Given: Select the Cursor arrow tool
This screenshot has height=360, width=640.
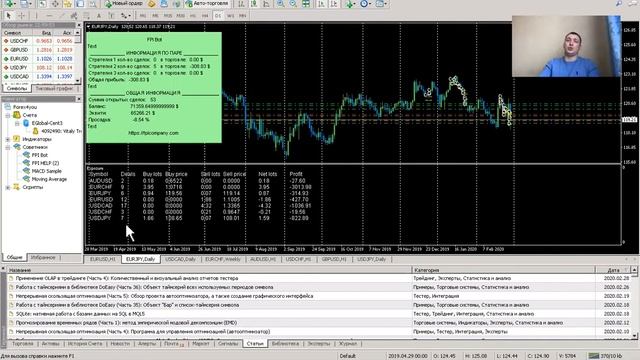Looking at the screenshot, I should (x=9, y=16).
